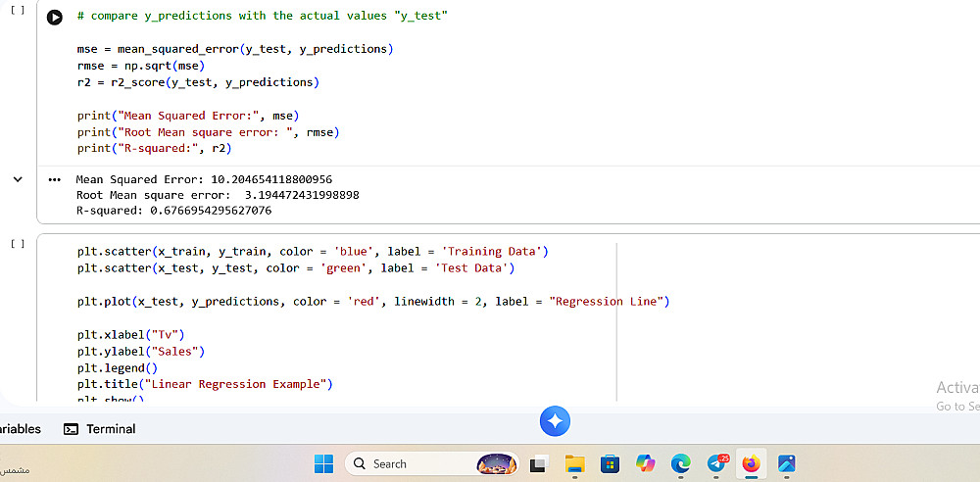Open the Variables panel
This screenshot has width=980, height=482.
coord(19,429)
